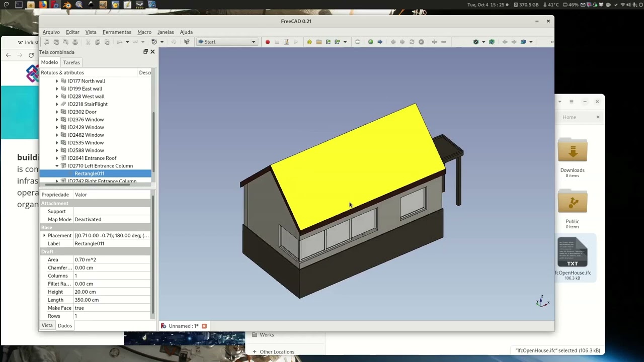Click the blue isometric view cube icon
Image resolution: width=644 pixels, height=362 pixels.
pos(523,42)
